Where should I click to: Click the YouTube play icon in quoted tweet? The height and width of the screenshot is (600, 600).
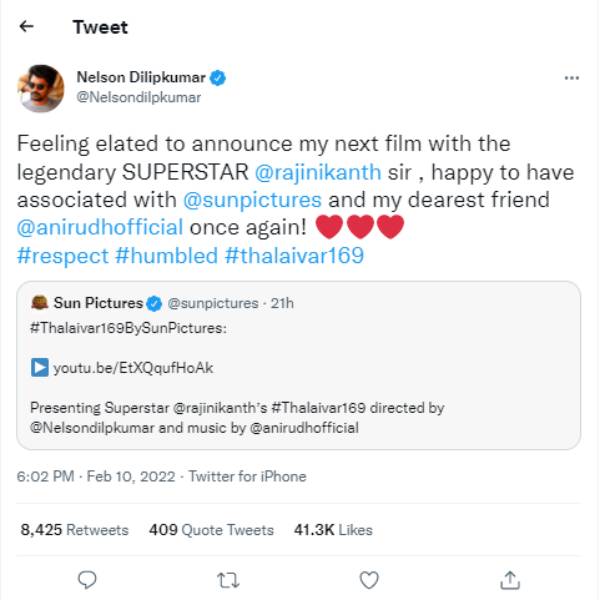pyautogui.click(x=40, y=368)
